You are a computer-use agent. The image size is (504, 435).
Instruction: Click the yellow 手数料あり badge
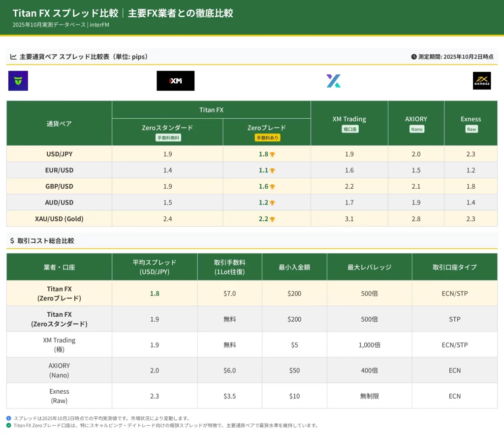click(267, 138)
